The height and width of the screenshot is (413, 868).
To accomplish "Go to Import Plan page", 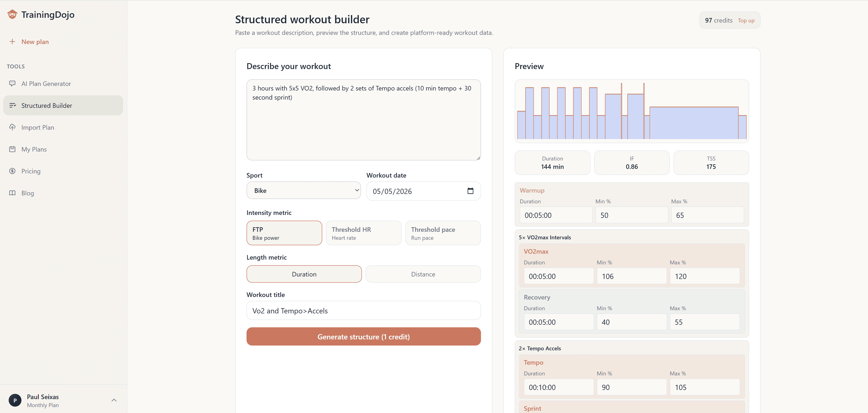I will click(63, 127).
